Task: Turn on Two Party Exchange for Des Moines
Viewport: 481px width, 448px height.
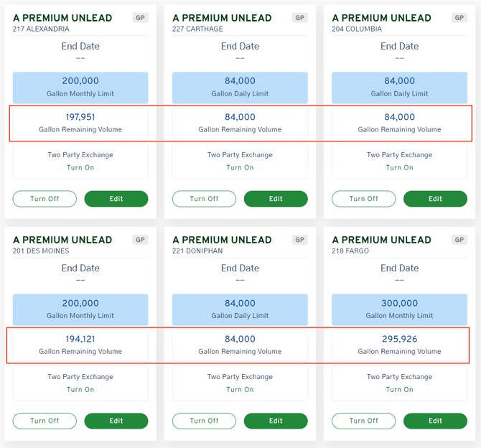Action: [x=80, y=389]
